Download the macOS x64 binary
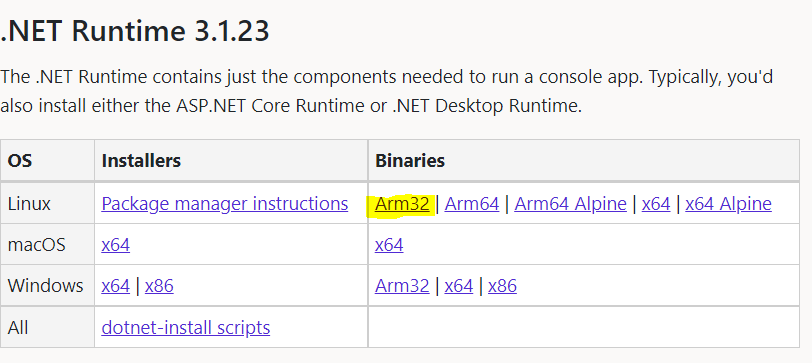The height and width of the screenshot is (363, 812). (389, 244)
